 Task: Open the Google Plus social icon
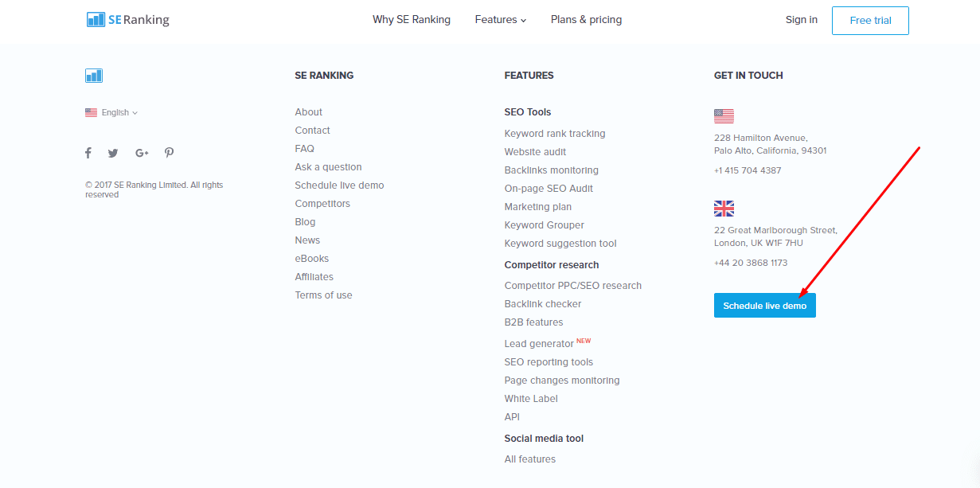coord(142,153)
